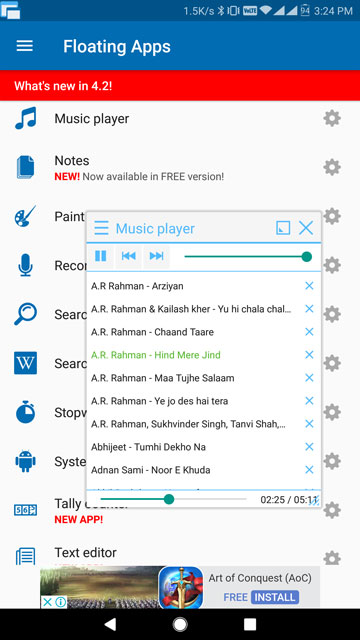Maximize the floating Music player window
Screen dimensions: 360x640
tap(283, 228)
